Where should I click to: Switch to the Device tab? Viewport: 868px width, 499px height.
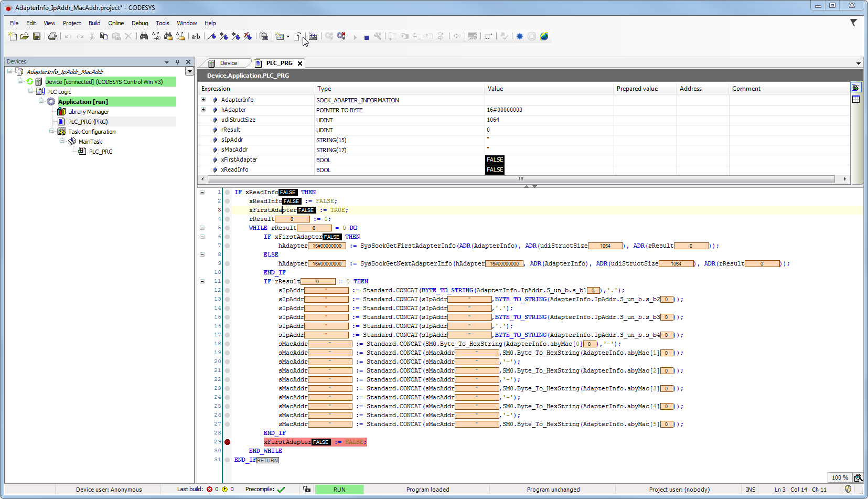[x=228, y=63]
